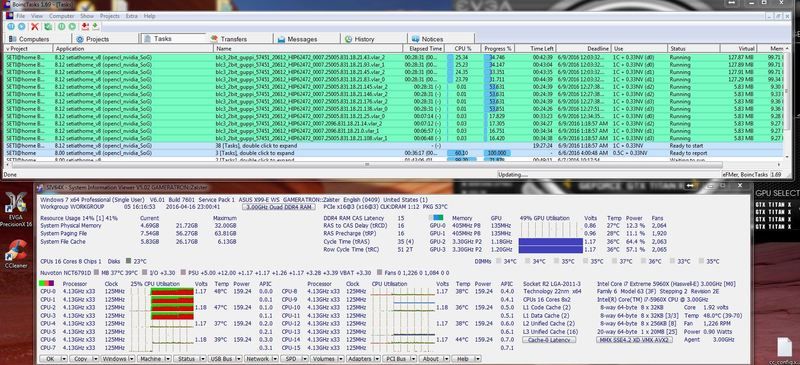Select the task row ending in 21.108.vlar_1
Screen dimensions: 800x365
point(393,138)
